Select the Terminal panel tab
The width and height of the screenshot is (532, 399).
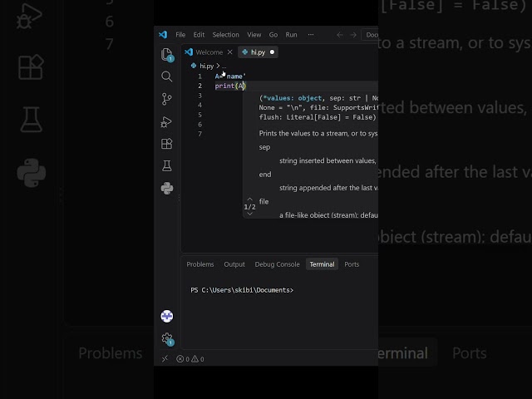click(x=322, y=264)
